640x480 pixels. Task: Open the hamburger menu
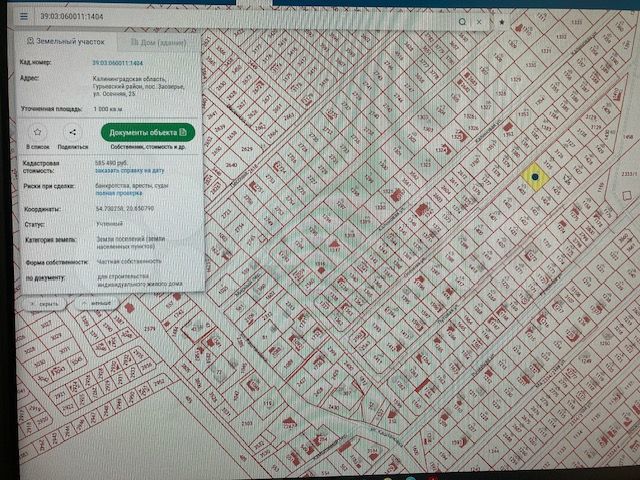pos(24,17)
